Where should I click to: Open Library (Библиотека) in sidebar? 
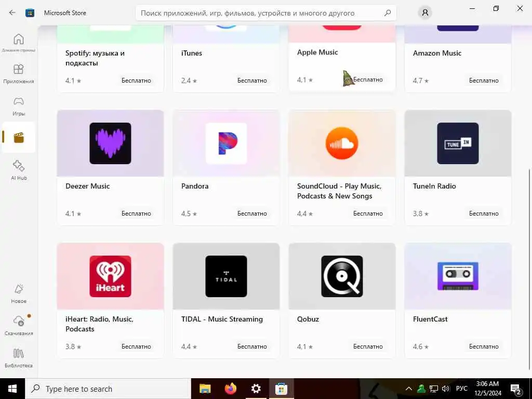(x=19, y=358)
